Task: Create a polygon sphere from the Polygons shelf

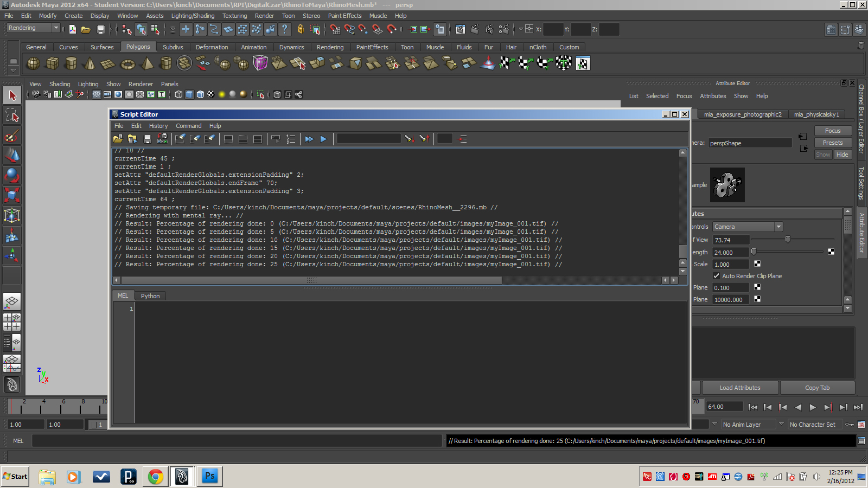Action: tap(33, 63)
